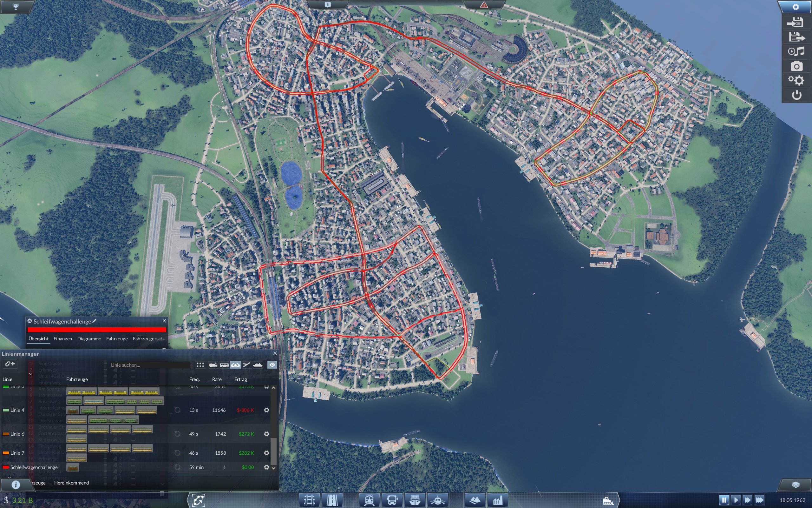The image size is (812, 508).
Task: Click the Linie 7 orange color swatch
Action: (6, 453)
